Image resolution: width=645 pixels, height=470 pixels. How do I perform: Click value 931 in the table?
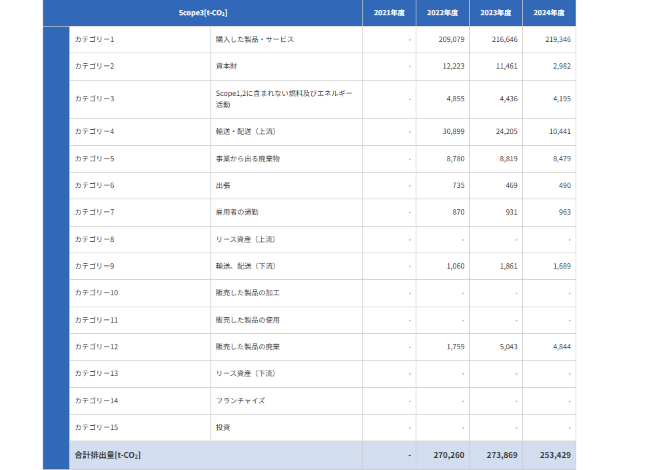[x=511, y=212]
